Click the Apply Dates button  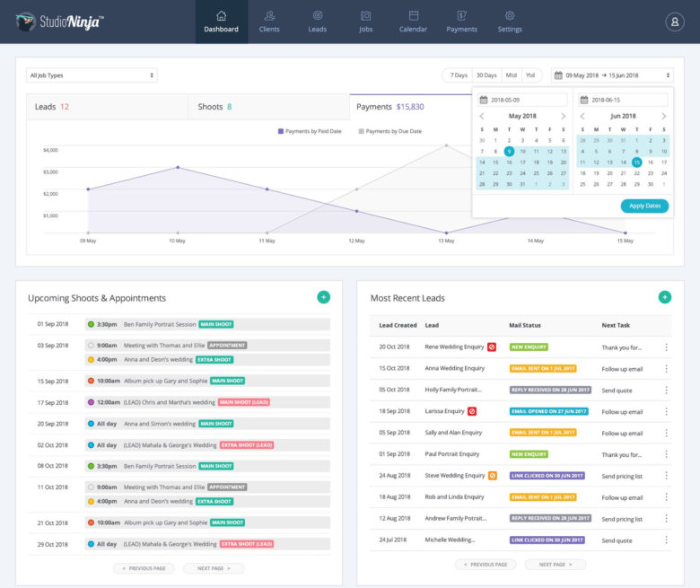pyautogui.click(x=644, y=206)
